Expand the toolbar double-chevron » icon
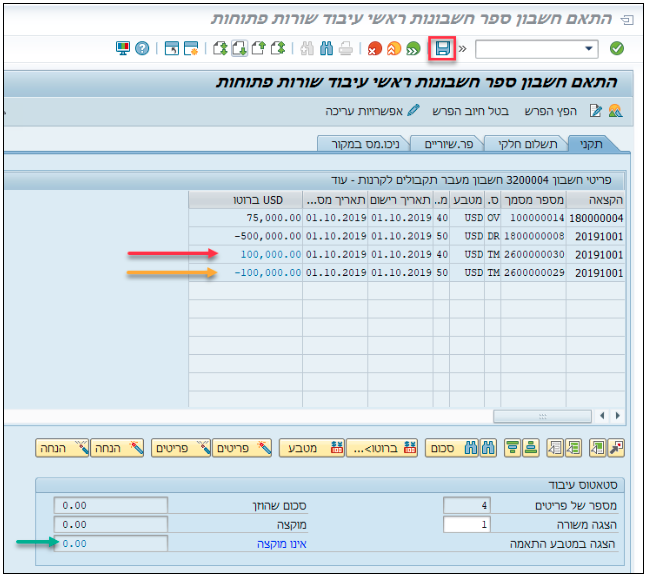The image size is (646, 577). tap(463, 49)
